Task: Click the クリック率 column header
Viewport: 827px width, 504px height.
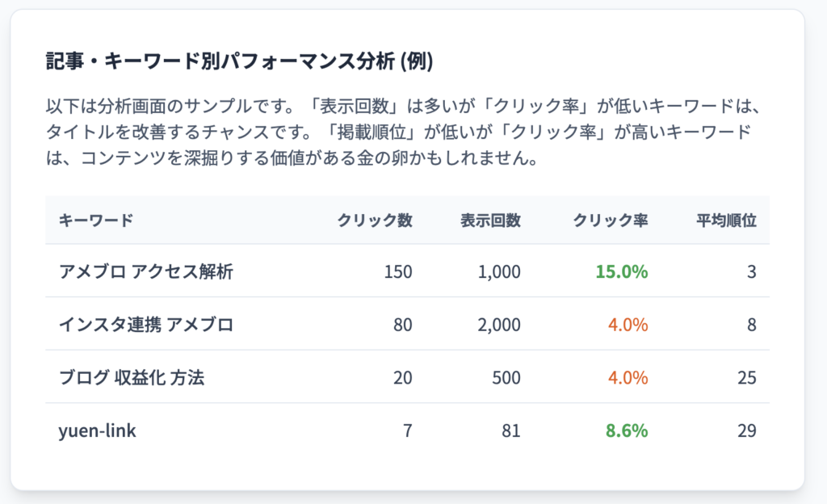Action: coord(610,220)
